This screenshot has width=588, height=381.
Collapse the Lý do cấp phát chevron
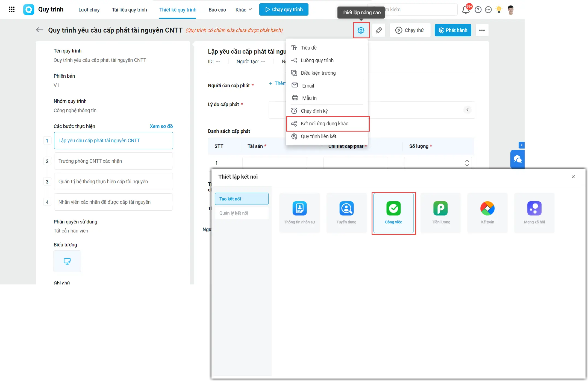coord(468,110)
